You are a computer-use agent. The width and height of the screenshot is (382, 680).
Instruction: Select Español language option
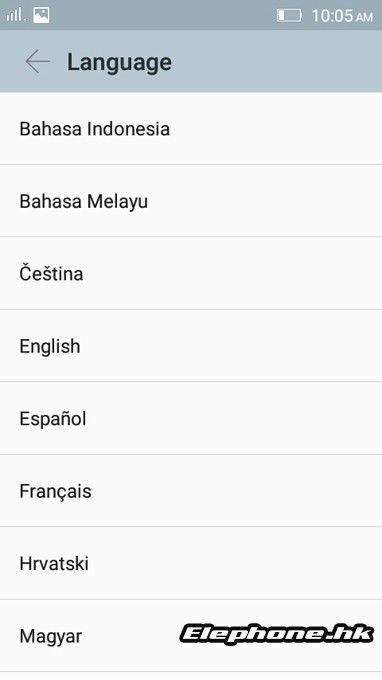191,418
